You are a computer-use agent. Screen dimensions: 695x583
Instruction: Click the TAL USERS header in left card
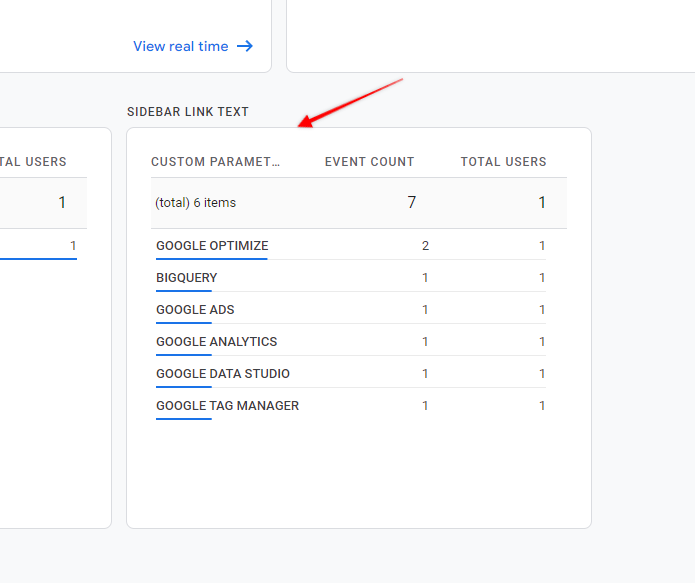(x=33, y=162)
